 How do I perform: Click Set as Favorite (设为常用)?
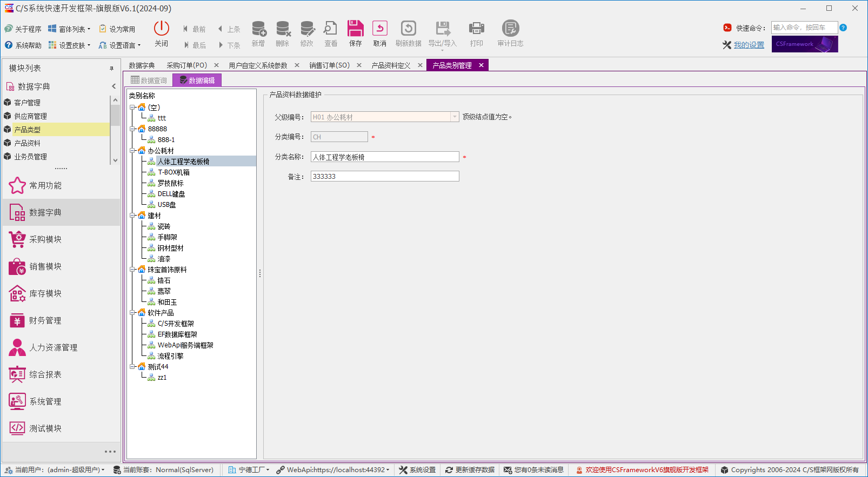117,29
